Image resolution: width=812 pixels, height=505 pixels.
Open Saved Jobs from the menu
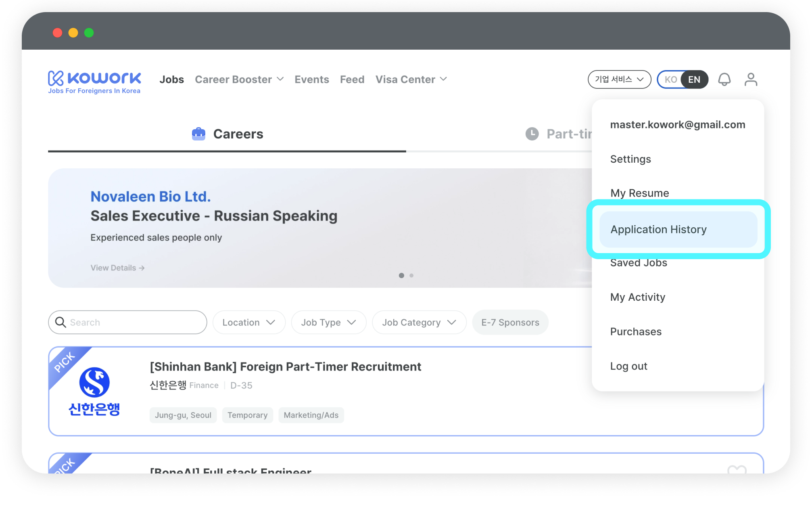point(639,263)
